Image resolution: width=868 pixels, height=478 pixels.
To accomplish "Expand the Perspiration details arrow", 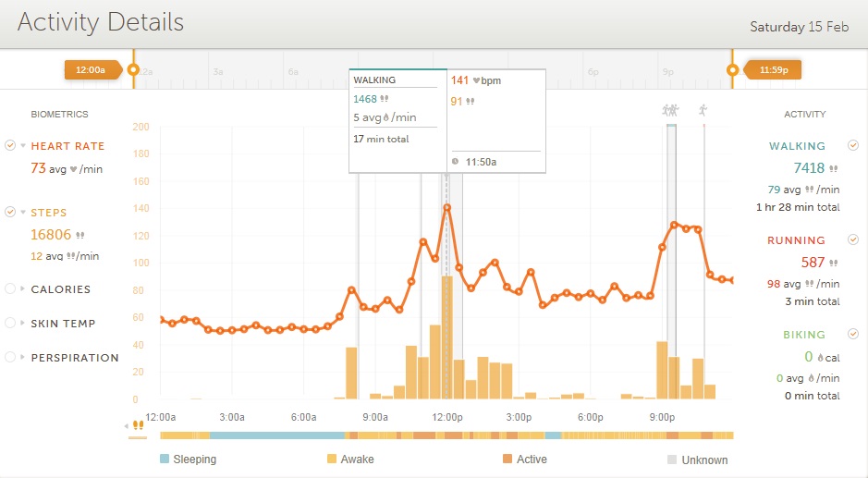I will [23, 358].
